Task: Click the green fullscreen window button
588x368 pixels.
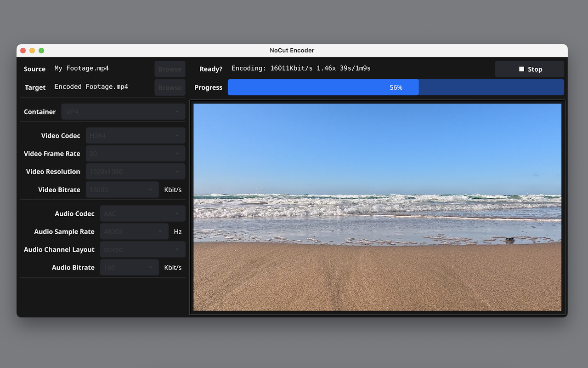Action: point(41,51)
